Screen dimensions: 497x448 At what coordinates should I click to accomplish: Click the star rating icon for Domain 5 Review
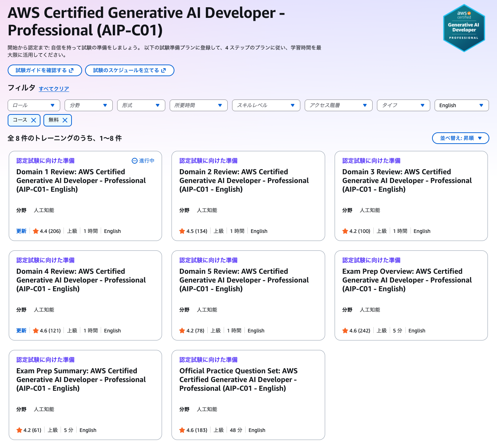tap(182, 331)
